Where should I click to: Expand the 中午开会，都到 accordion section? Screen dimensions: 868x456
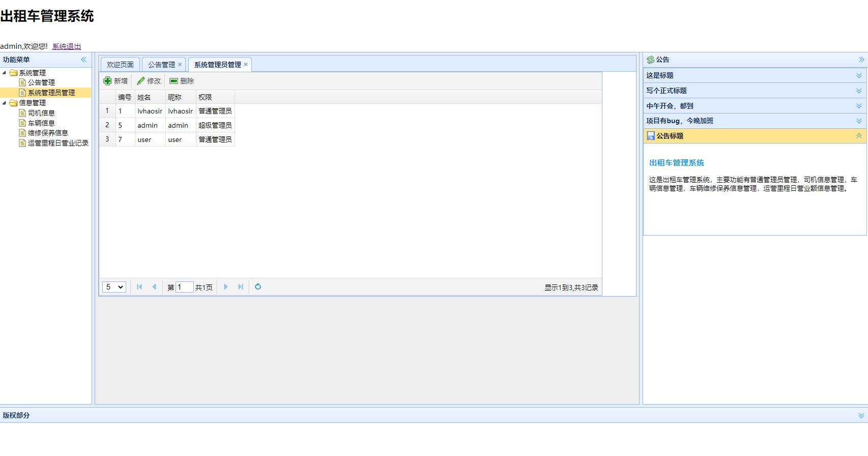click(859, 106)
